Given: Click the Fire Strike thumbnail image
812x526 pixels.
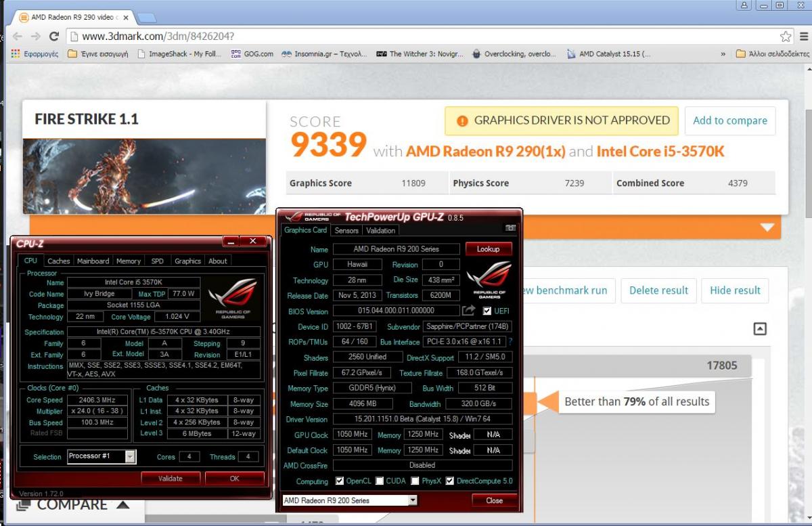Looking at the screenshot, I should tap(144, 175).
